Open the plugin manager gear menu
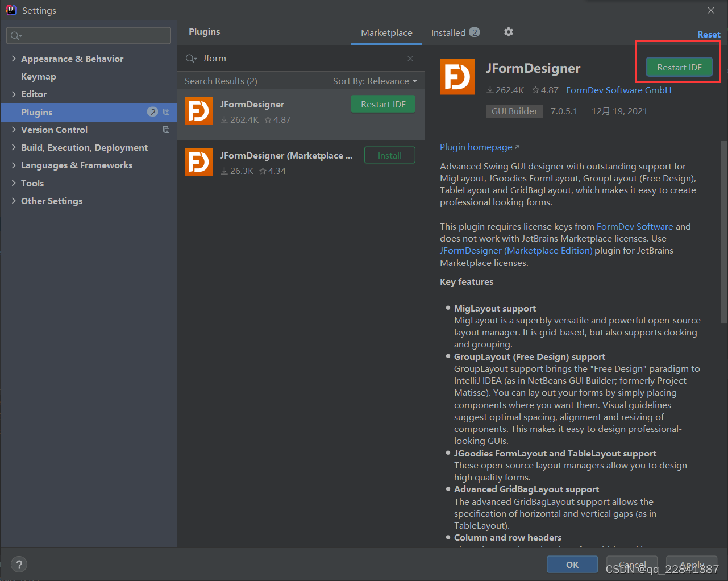Image resolution: width=728 pixels, height=581 pixels. pos(508,32)
